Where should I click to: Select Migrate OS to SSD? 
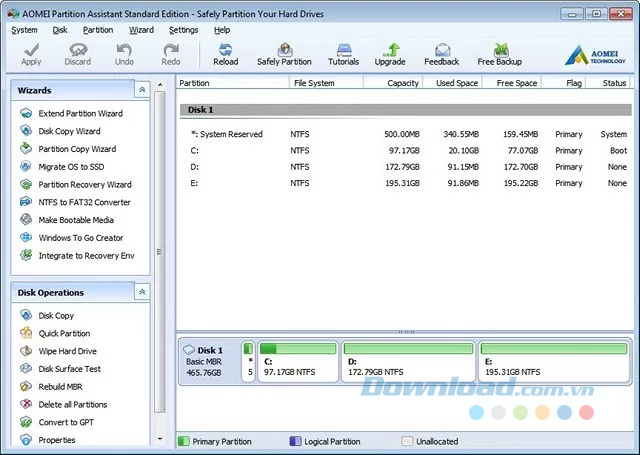(62, 166)
